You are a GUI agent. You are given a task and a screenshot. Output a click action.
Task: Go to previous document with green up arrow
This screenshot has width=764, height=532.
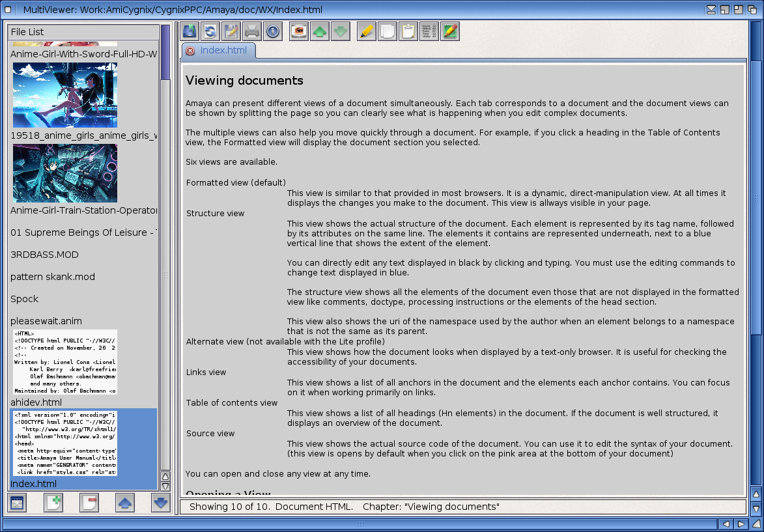point(320,32)
